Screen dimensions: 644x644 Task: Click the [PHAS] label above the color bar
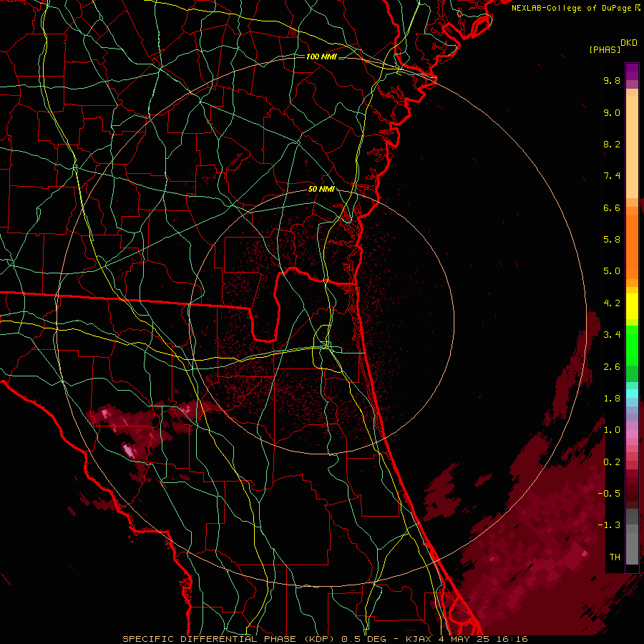click(x=605, y=50)
